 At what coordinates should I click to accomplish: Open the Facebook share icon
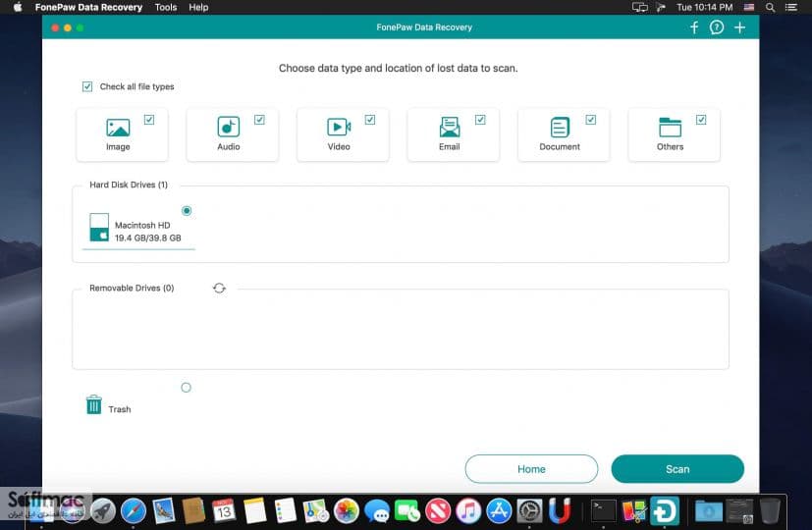click(694, 27)
